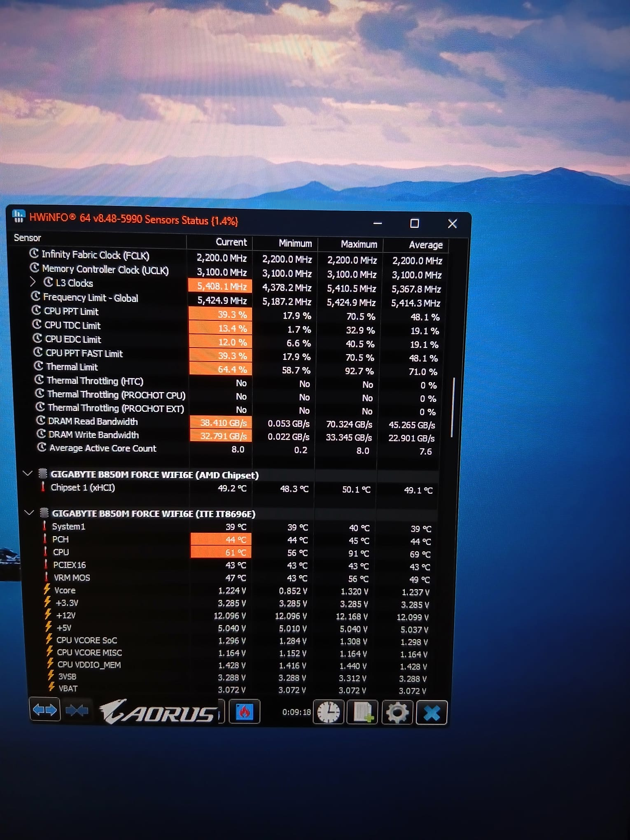Click the 0:09:18 elapsed time readout
This screenshot has width=630, height=840.
(296, 712)
